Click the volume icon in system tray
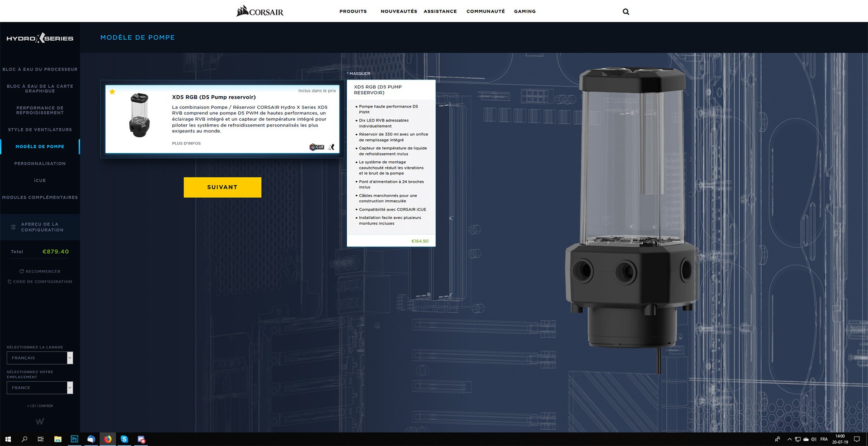Image resolution: width=868 pixels, height=446 pixels. tap(814, 439)
